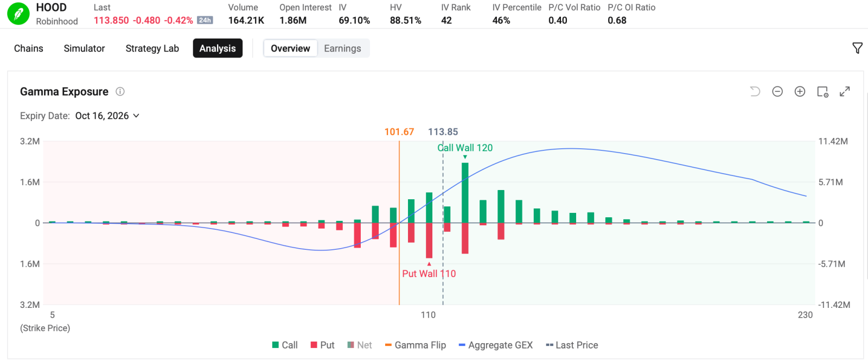Select the Overview sub-tab
This screenshot has width=868, height=360.
point(290,48)
